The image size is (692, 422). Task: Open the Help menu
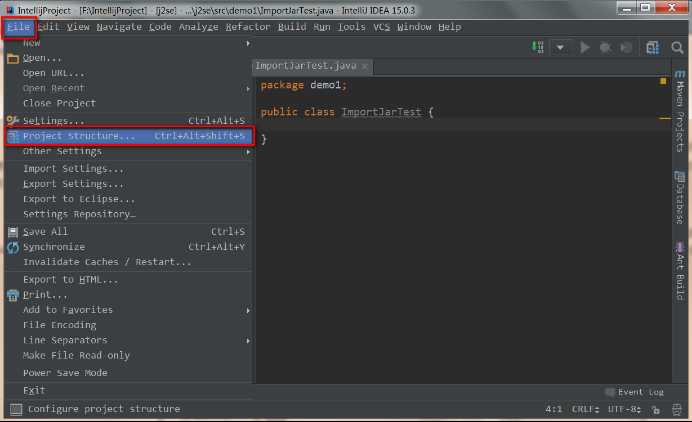click(450, 27)
